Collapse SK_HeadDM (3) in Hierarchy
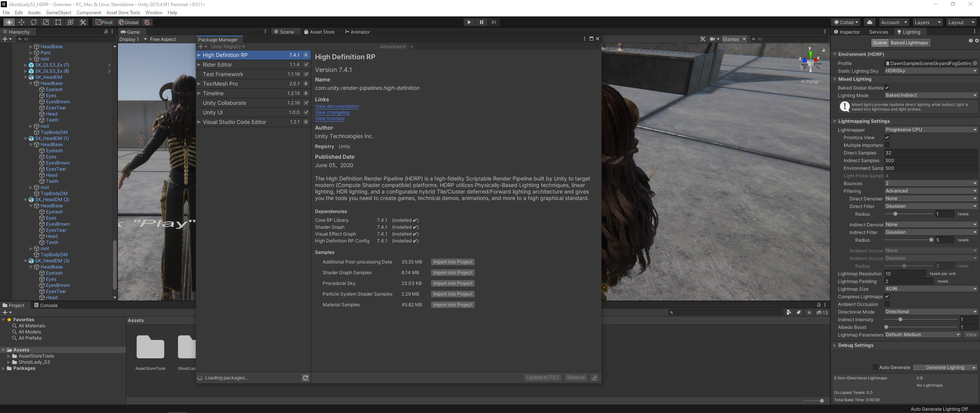This screenshot has height=413, width=980. pyautogui.click(x=26, y=261)
